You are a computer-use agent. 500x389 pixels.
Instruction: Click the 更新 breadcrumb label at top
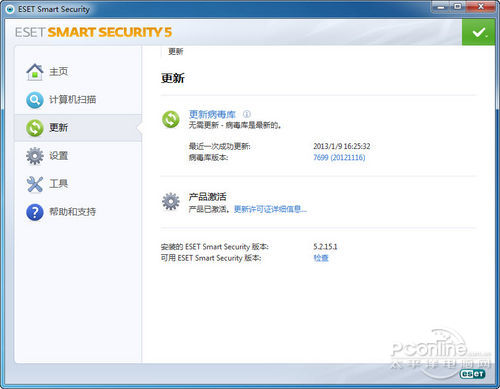pos(176,52)
